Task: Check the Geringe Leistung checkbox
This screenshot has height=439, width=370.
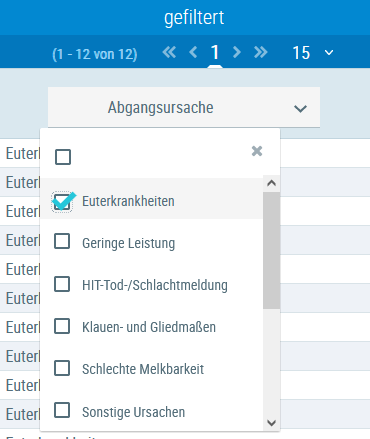Action: tap(62, 241)
